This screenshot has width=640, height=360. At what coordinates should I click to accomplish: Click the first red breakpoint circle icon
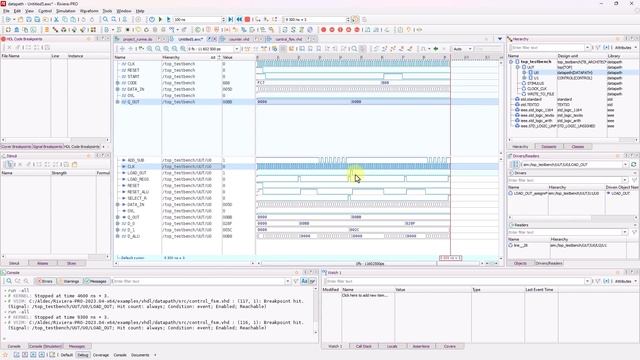click(x=324, y=30)
